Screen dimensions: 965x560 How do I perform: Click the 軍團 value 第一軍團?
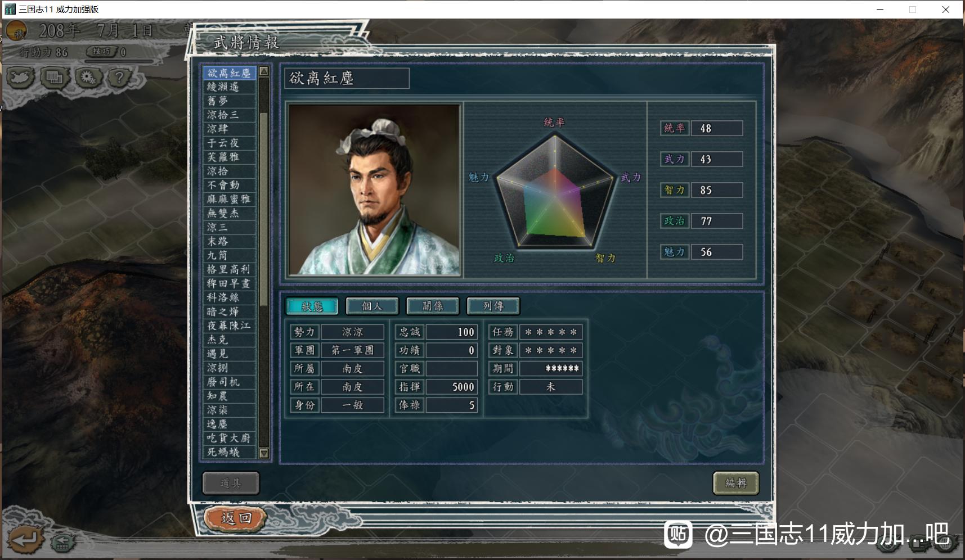353,350
